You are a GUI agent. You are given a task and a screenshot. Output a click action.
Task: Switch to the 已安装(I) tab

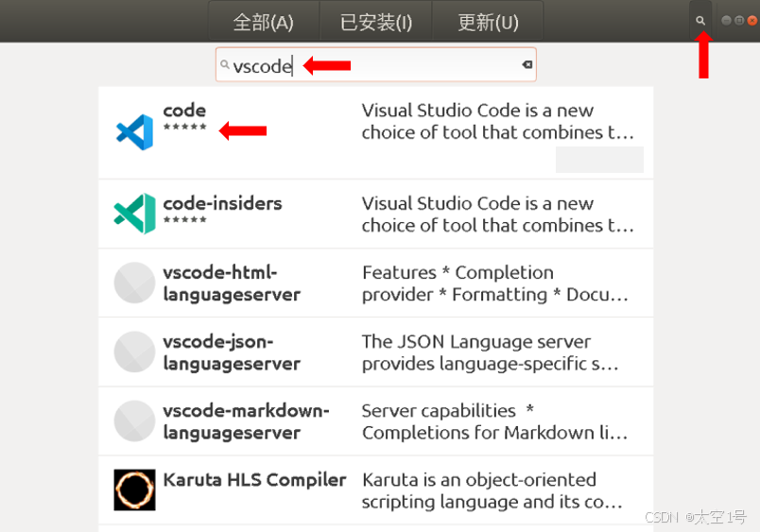pyautogui.click(x=375, y=22)
